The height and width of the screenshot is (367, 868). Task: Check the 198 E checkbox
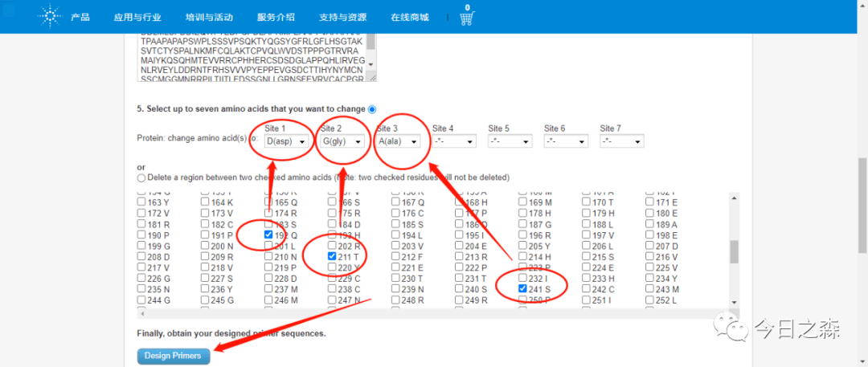coord(649,234)
